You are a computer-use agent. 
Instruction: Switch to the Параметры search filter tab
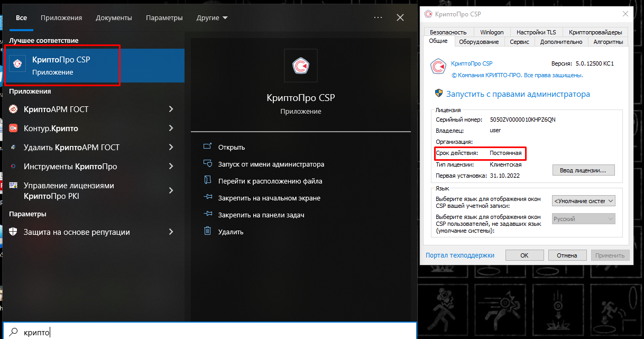tap(164, 18)
